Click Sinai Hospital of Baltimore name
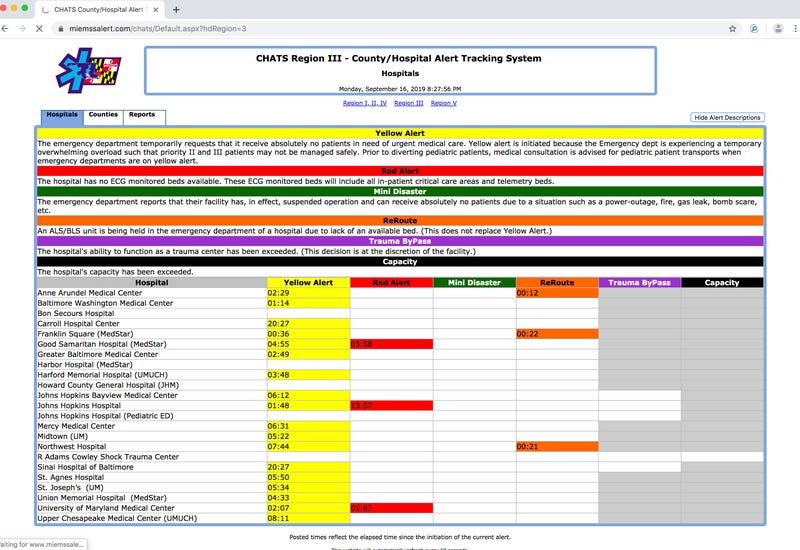 pos(85,467)
